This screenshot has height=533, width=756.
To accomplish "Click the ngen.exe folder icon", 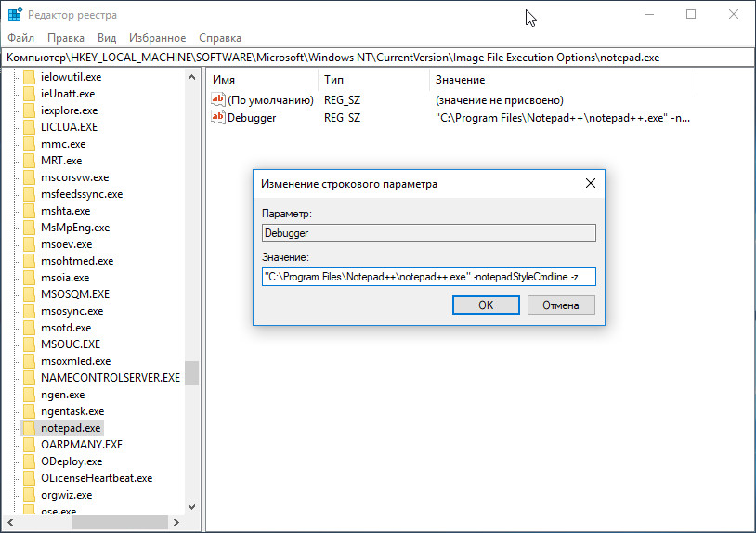I will pos(29,395).
